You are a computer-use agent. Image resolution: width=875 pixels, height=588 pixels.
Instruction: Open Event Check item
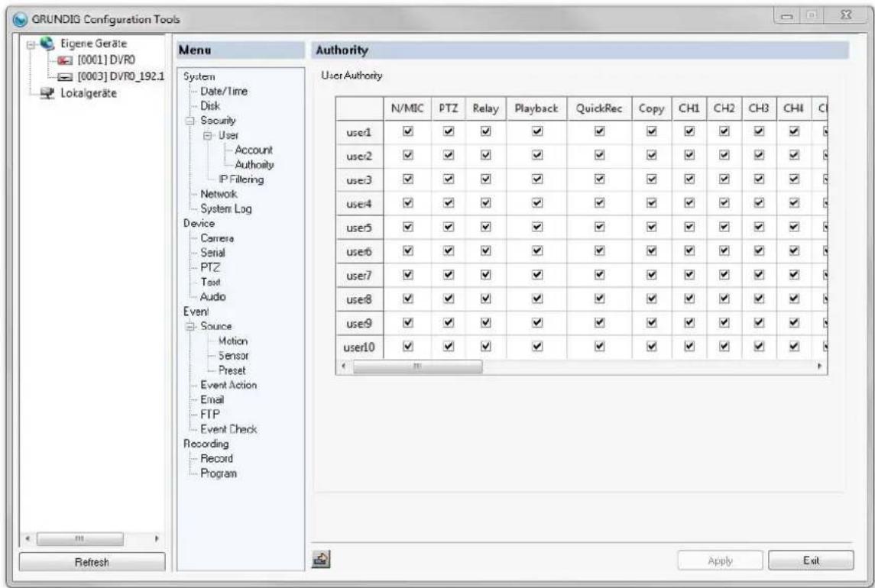pos(228,429)
